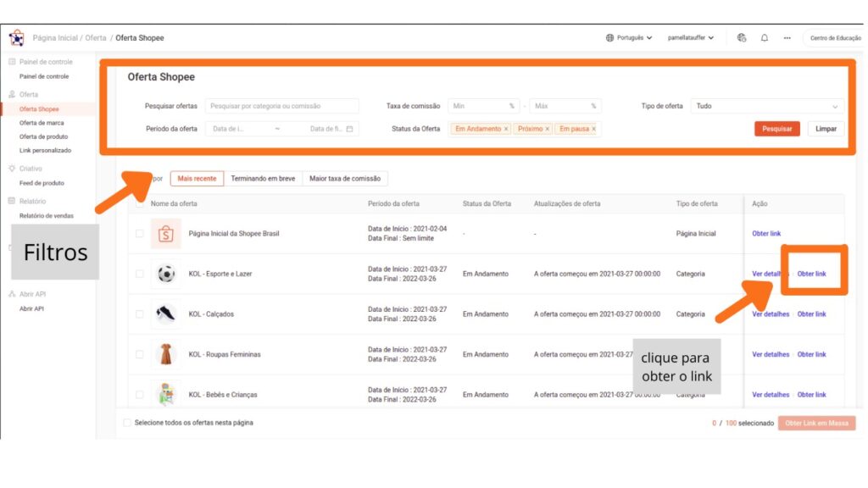Open the Português language dropdown
Viewport: 868px width, 488px height.
pos(630,37)
